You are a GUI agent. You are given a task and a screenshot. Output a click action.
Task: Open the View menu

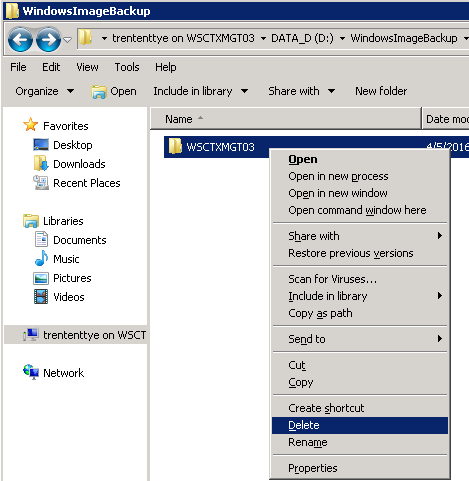[x=87, y=67]
